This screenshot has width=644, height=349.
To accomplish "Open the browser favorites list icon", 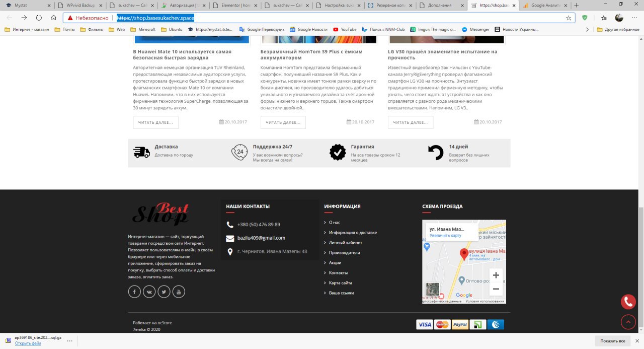I will click(x=604, y=18).
